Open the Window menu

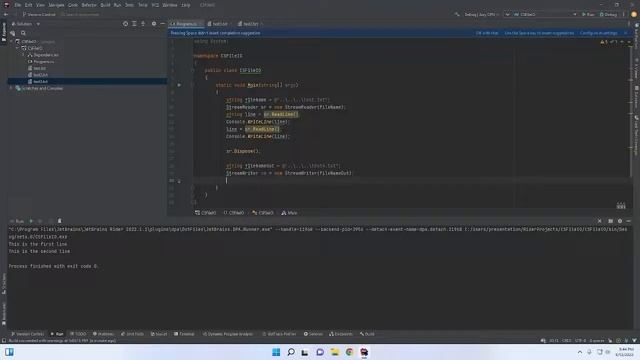(170, 5)
